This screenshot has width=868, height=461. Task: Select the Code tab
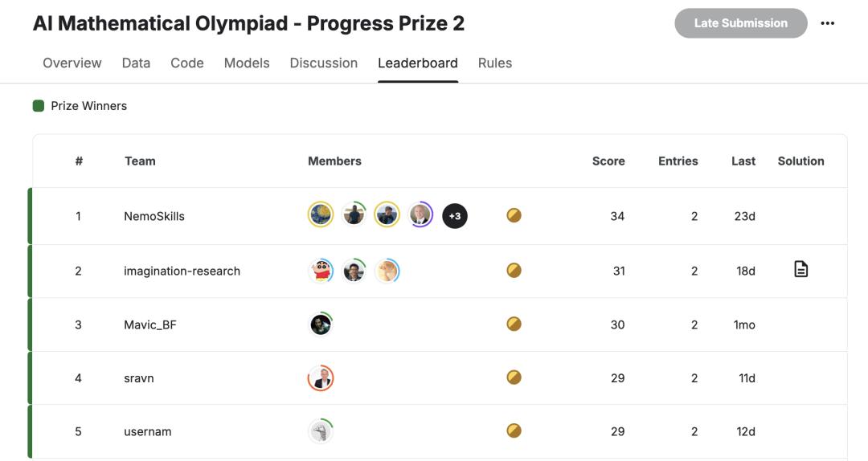[x=187, y=63]
